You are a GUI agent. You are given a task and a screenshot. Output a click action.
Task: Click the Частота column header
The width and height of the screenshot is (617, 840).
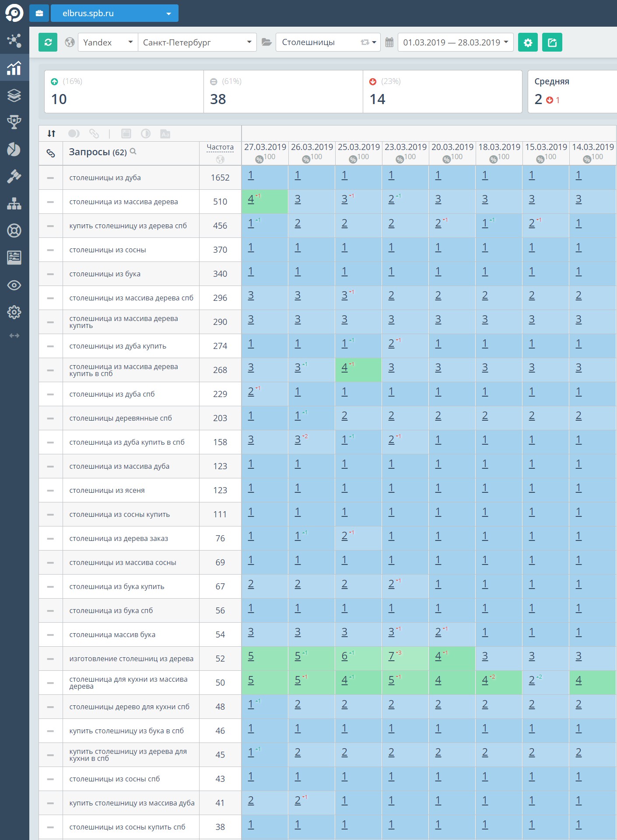click(x=220, y=147)
